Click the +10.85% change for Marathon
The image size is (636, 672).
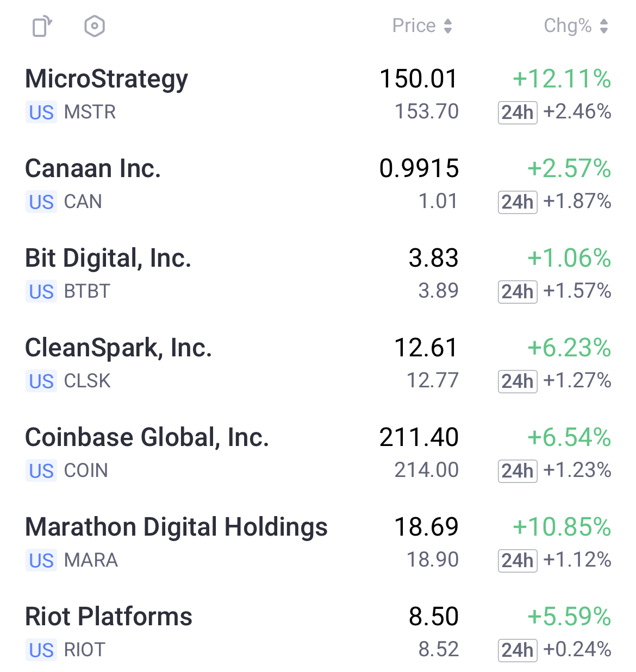pos(562,527)
